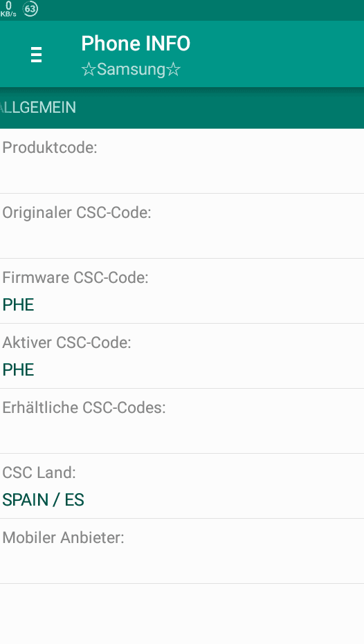Open the hamburger navigation menu
The image size is (364, 644).
pyautogui.click(x=36, y=54)
